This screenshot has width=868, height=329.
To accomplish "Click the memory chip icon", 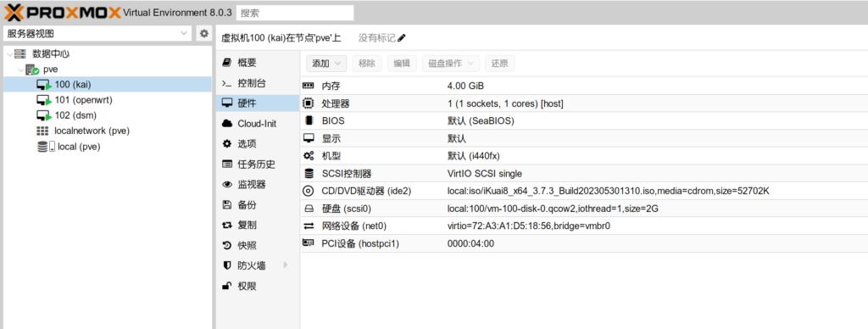I will coord(309,86).
